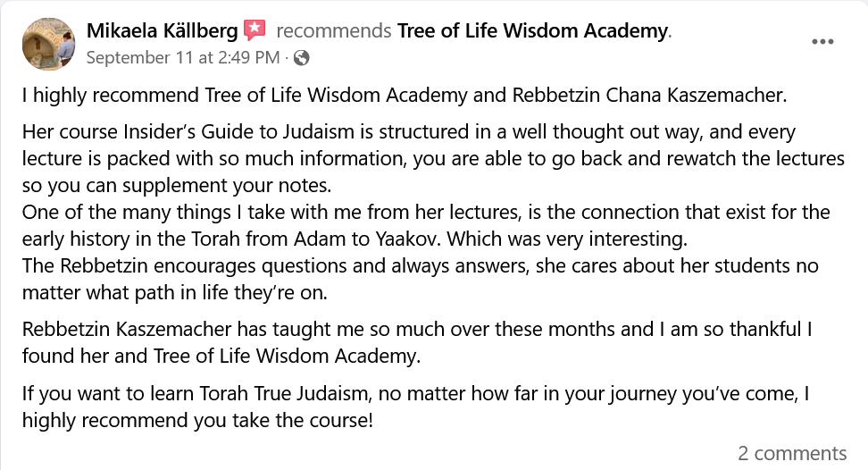Click the line "matter what path in life they're on."
This screenshot has height=470, width=868.
pyautogui.click(x=175, y=292)
